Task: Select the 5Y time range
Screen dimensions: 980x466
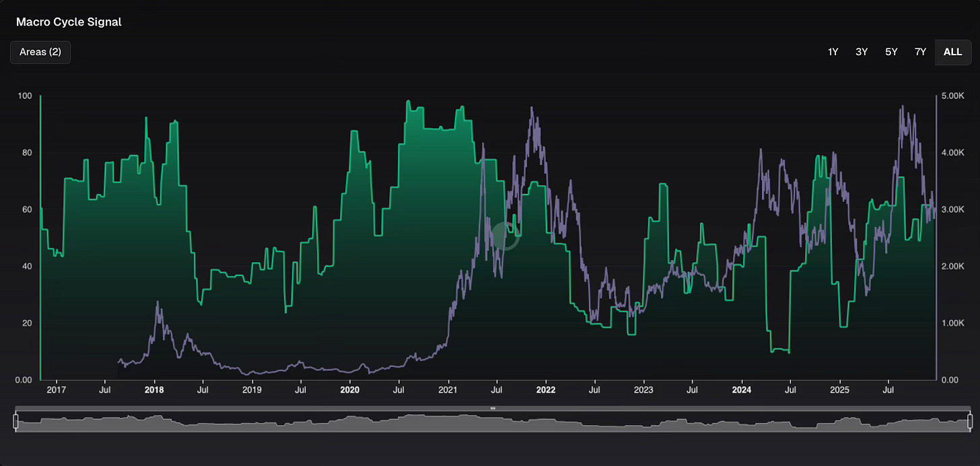Action: click(891, 51)
